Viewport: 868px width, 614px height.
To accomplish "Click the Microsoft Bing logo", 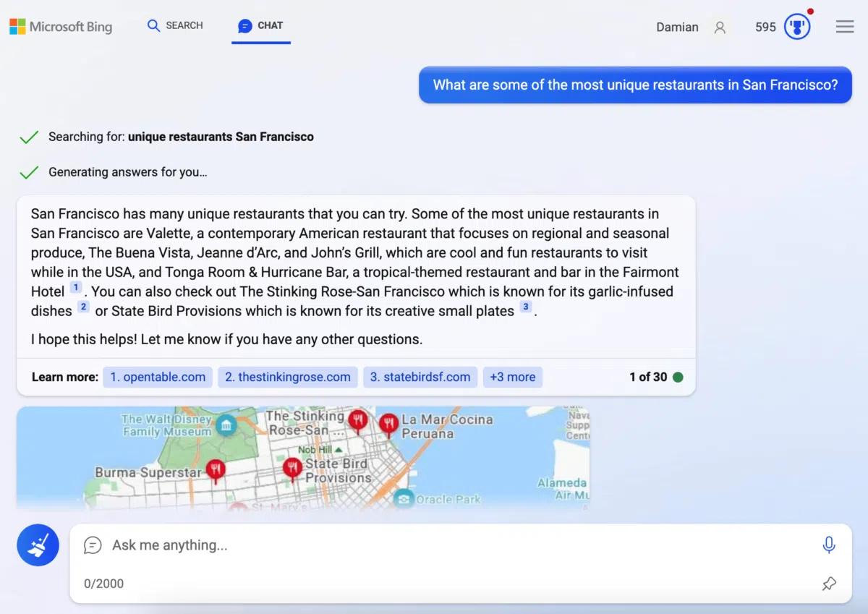I will [x=61, y=27].
